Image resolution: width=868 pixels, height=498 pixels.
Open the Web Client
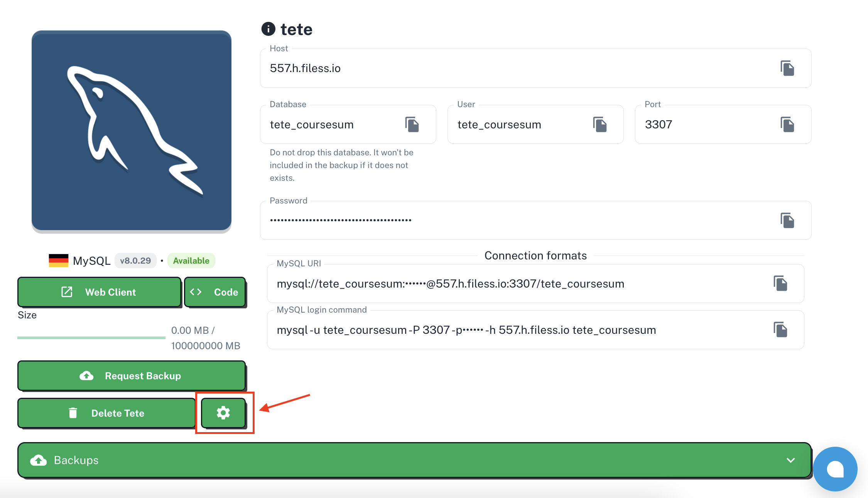coord(99,292)
